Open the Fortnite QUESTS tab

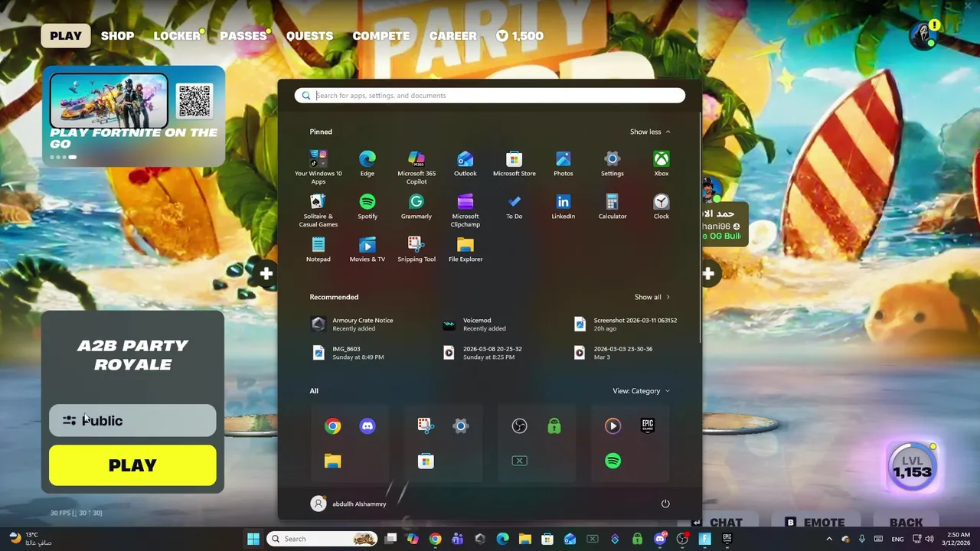coord(309,36)
